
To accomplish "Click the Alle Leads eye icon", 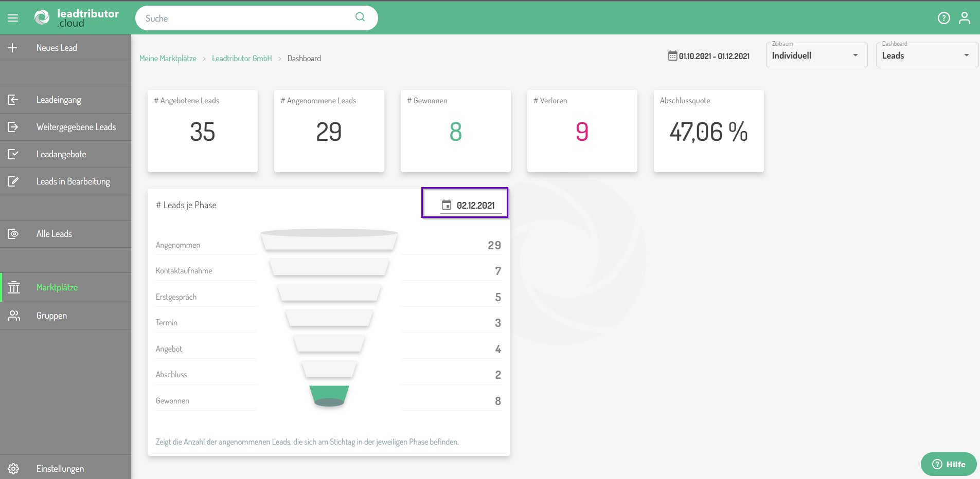I will pyautogui.click(x=13, y=234).
